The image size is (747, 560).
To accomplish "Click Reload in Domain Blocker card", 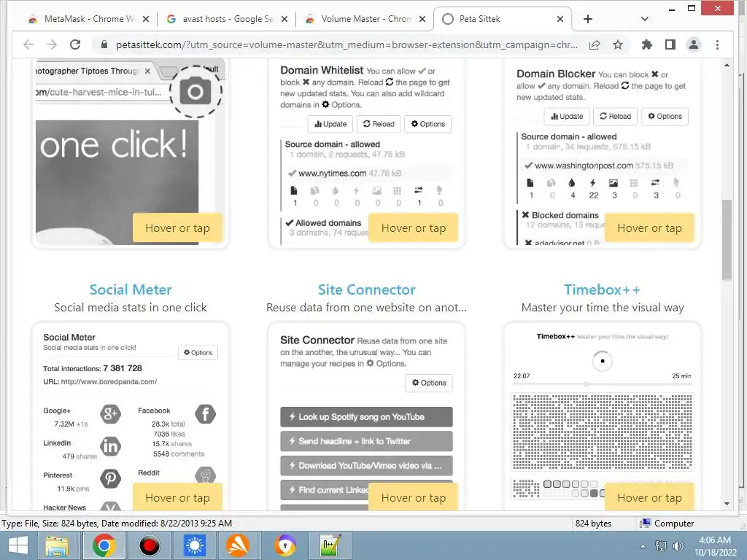I will 615,116.
